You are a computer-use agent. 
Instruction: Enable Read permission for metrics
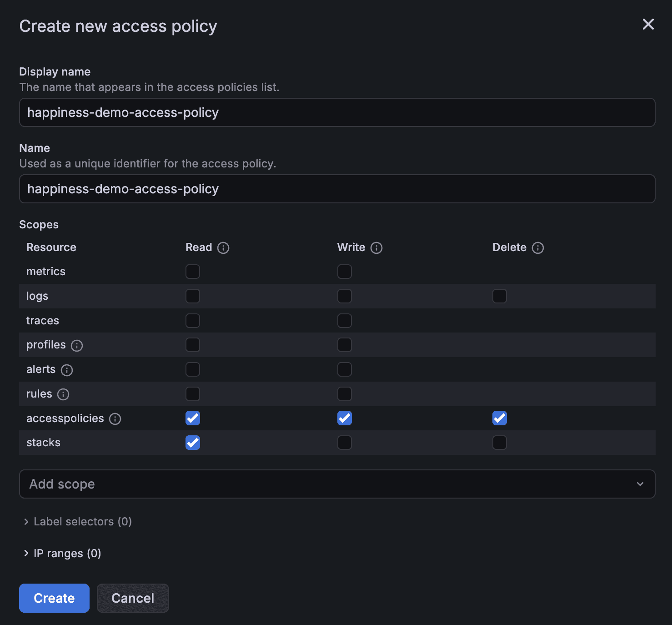pos(192,271)
